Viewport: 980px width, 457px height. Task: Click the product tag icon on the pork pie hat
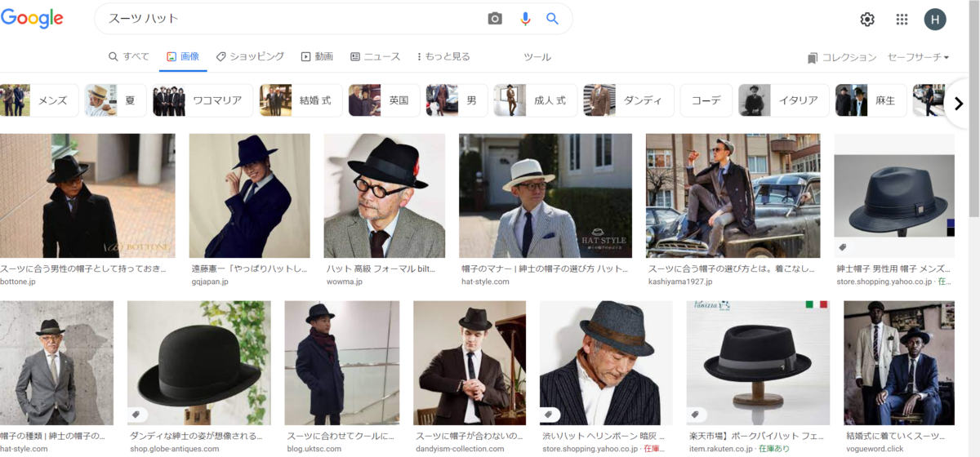pyautogui.click(x=696, y=415)
